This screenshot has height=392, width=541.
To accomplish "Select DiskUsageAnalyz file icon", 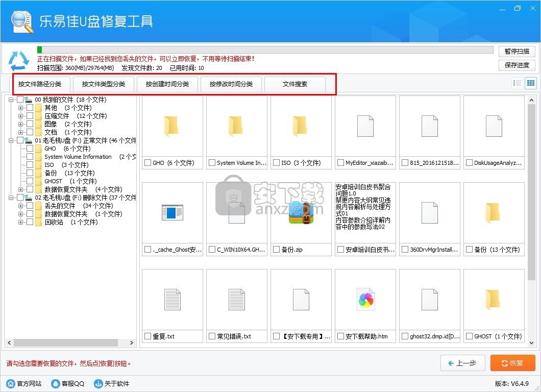I will 494,126.
